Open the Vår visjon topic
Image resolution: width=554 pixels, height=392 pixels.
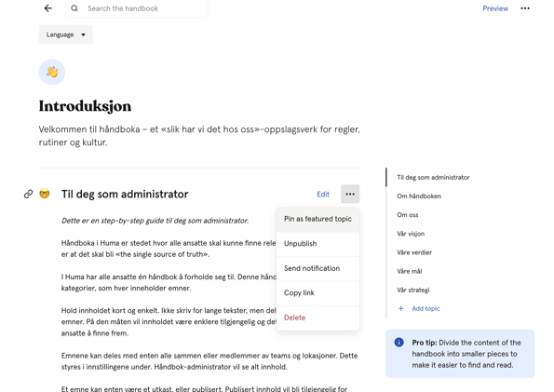coord(411,234)
